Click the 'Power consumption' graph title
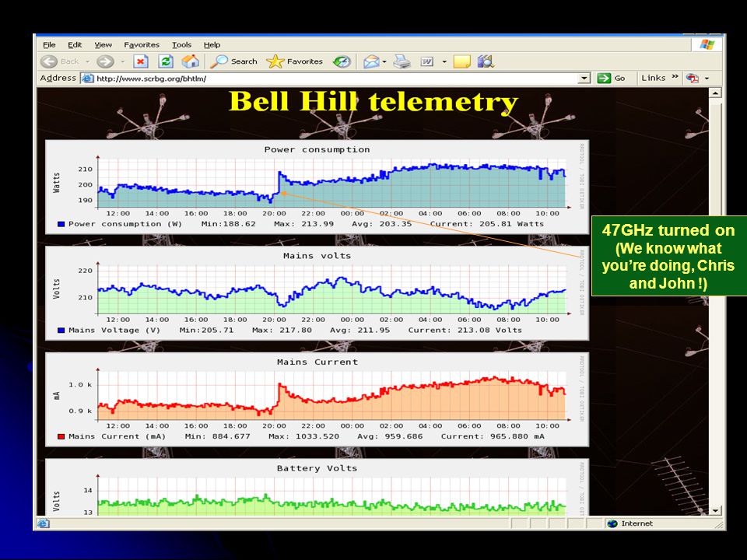 click(x=317, y=149)
